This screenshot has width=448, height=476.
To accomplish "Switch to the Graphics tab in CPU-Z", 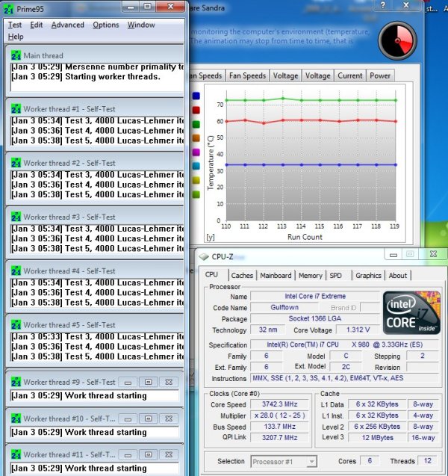I will [368, 275].
